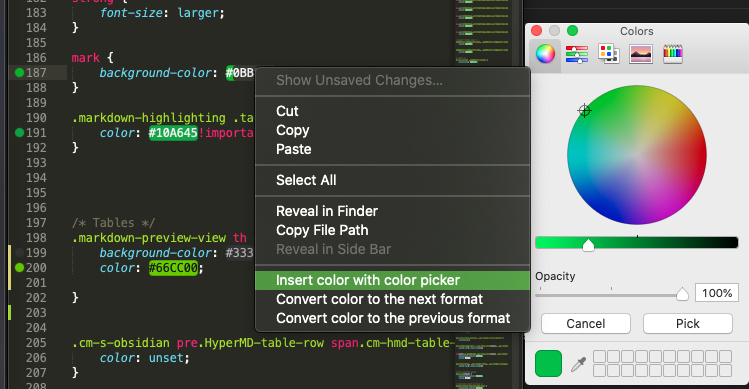The height and width of the screenshot is (389, 749).
Task: Click the 'mark' selector on line 186
Action: click(86, 58)
